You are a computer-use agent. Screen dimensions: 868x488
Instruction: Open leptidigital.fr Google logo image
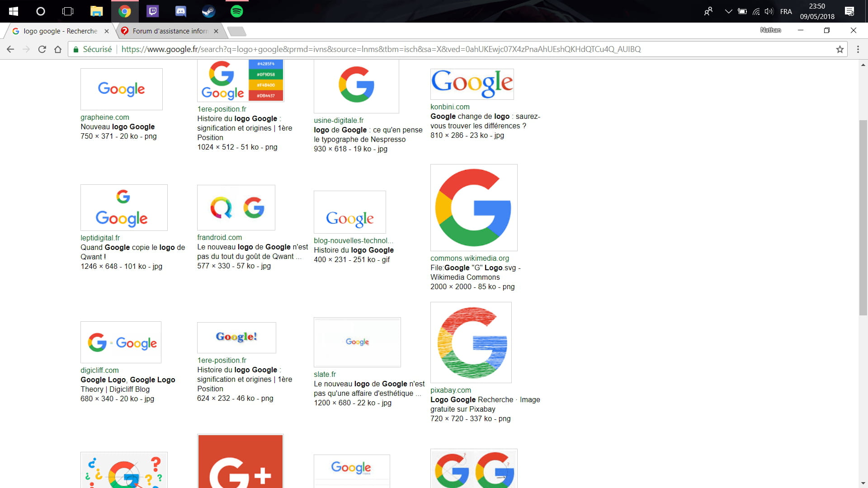[124, 207]
